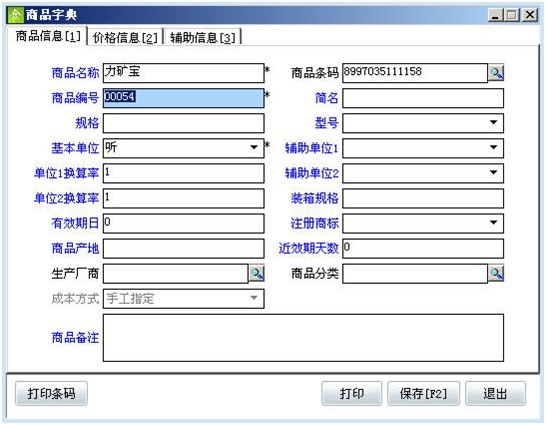Focus the 商品分类 input field

point(415,273)
